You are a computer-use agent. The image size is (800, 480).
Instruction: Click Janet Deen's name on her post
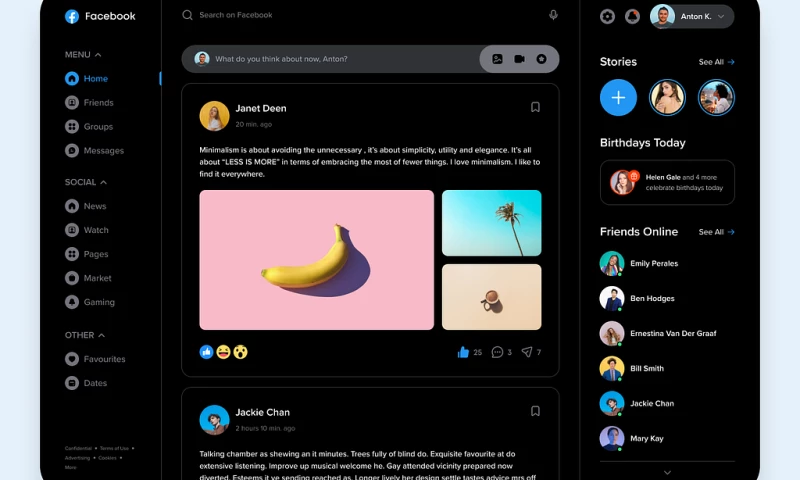click(261, 109)
